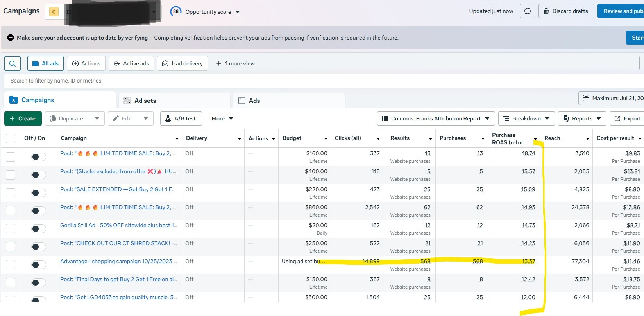Check the Gorilla Still Ad row checkbox
This screenshot has height=316, width=644.
11,229
